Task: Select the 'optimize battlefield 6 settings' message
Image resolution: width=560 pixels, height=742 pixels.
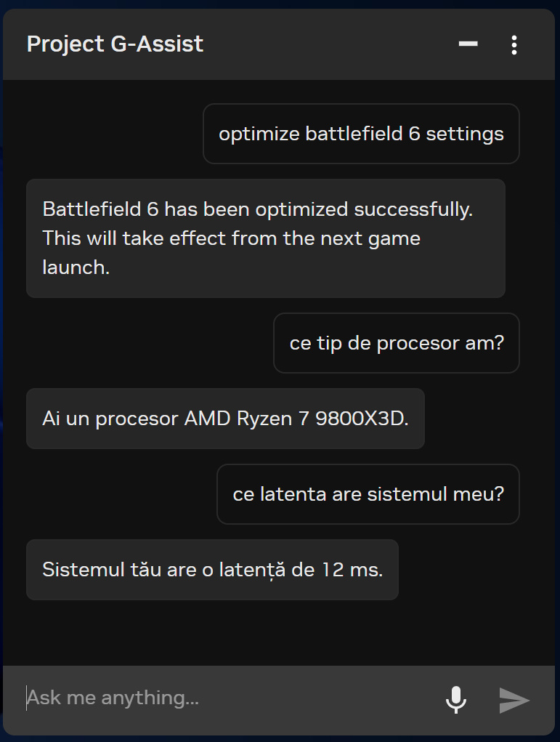Action: pyautogui.click(x=361, y=134)
